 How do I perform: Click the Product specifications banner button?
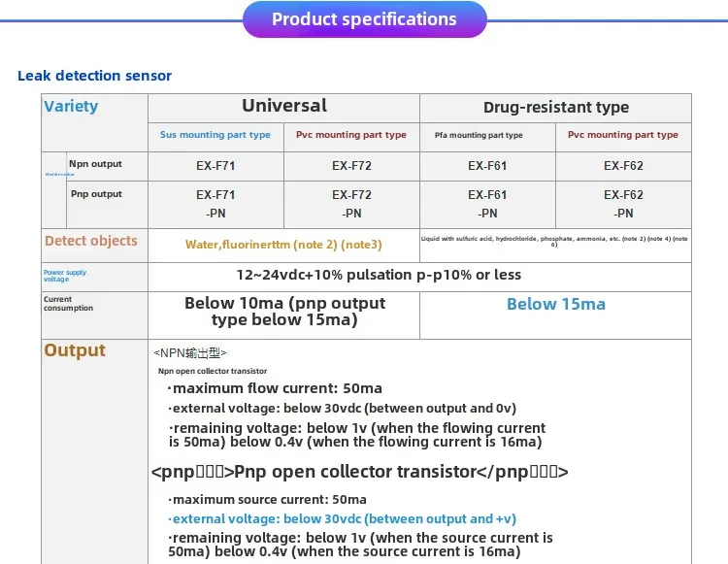click(363, 19)
